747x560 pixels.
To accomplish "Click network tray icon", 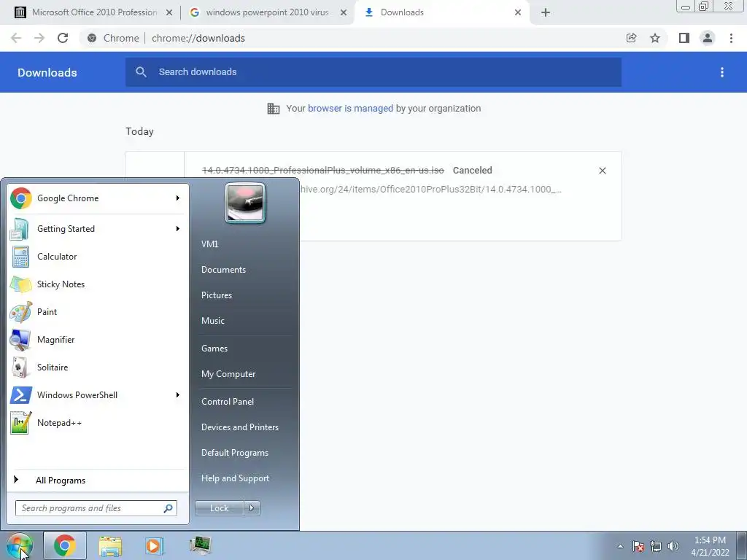I will coord(656,546).
